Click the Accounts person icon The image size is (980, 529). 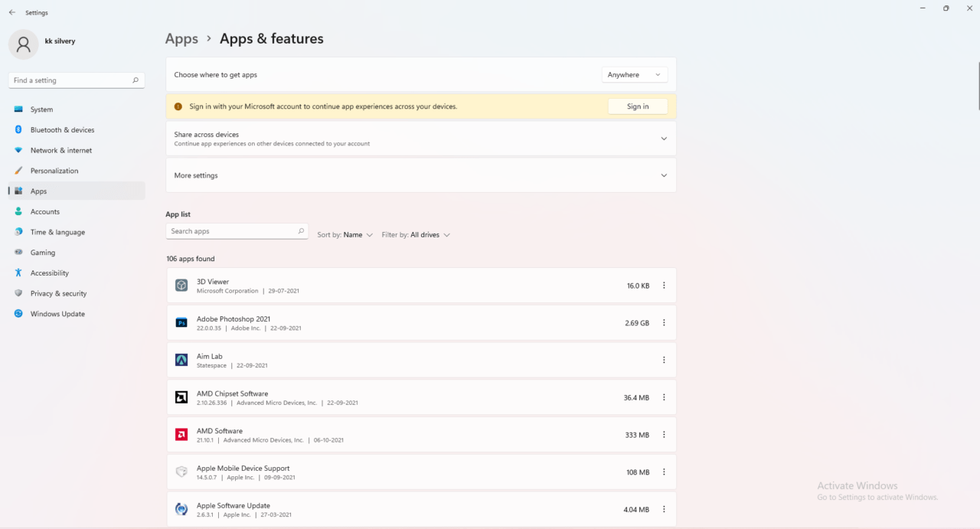point(18,211)
